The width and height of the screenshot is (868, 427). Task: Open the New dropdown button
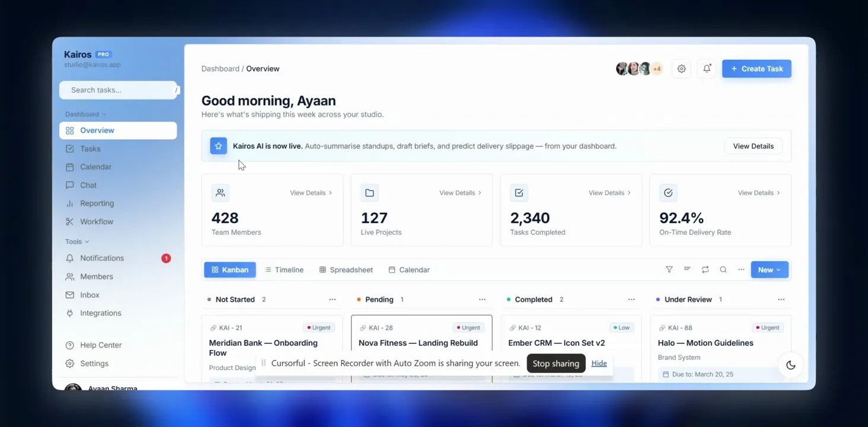pos(770,270)
